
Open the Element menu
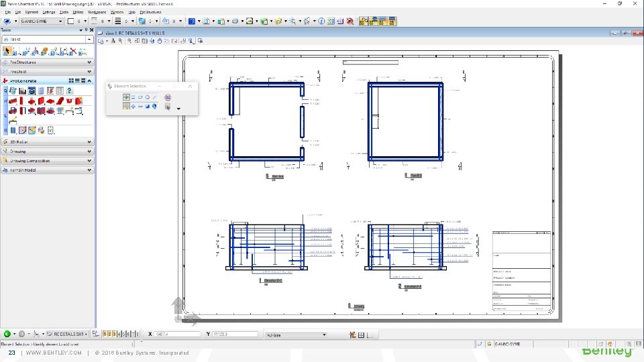tap(32, 12)
